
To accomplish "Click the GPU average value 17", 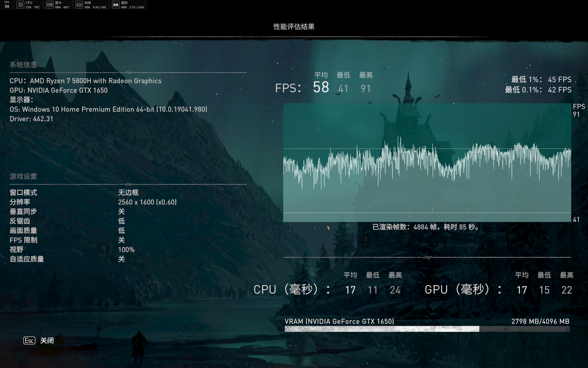I will coord(522,290).
